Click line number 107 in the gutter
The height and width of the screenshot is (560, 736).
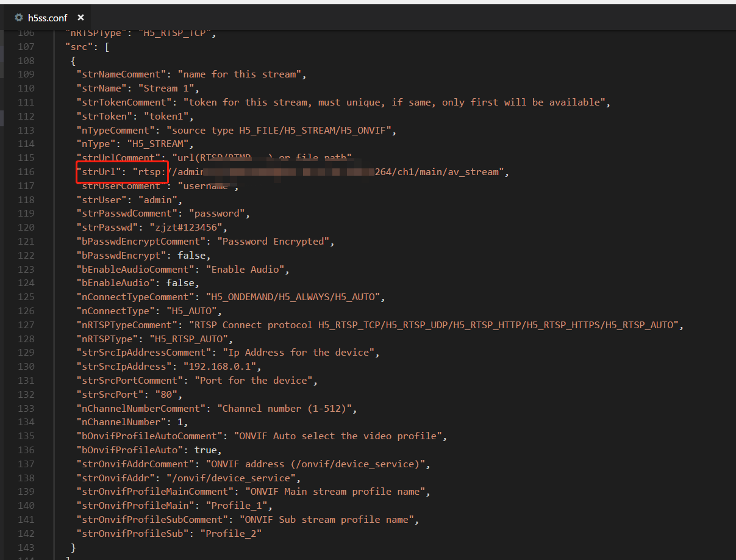pyautogui.click(x=26, y=47)
